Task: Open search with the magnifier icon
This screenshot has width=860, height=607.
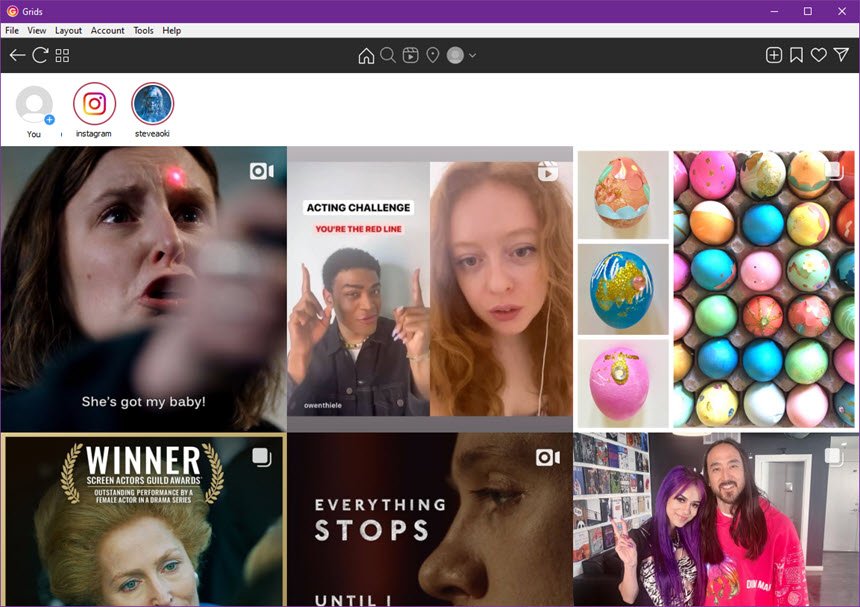Action: click(x=388, y=55)
